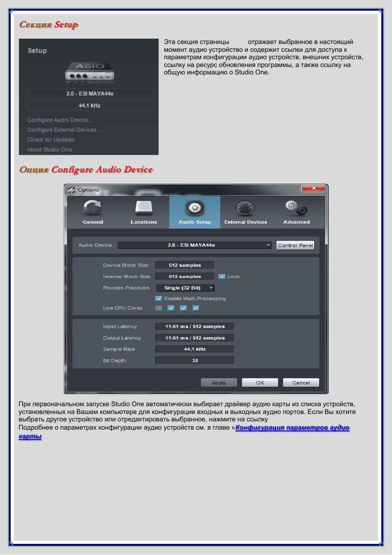Switch to the External Devices tab label
The image size is (392, 555).
[246, 222]
